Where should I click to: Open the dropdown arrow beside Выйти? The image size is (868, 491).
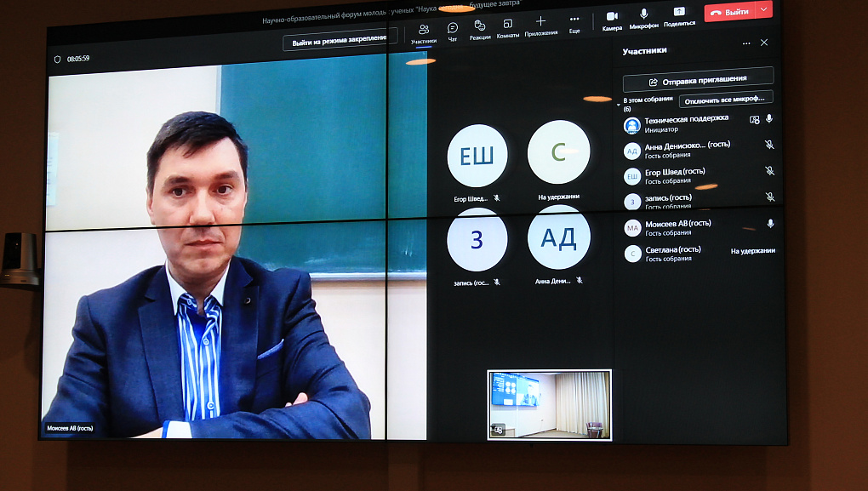[763, 10]
